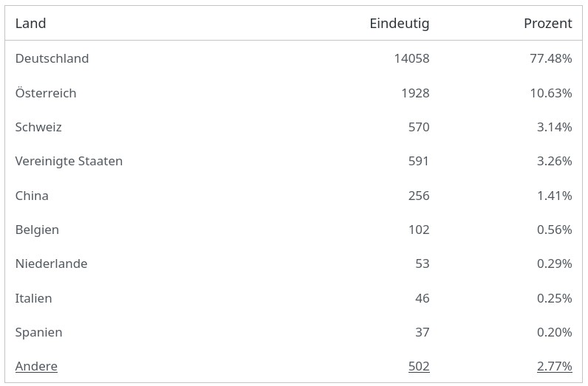Select the Spanien row label
Image resolution: width=588 pixels, height=386 pixels.
click(38, 332)
